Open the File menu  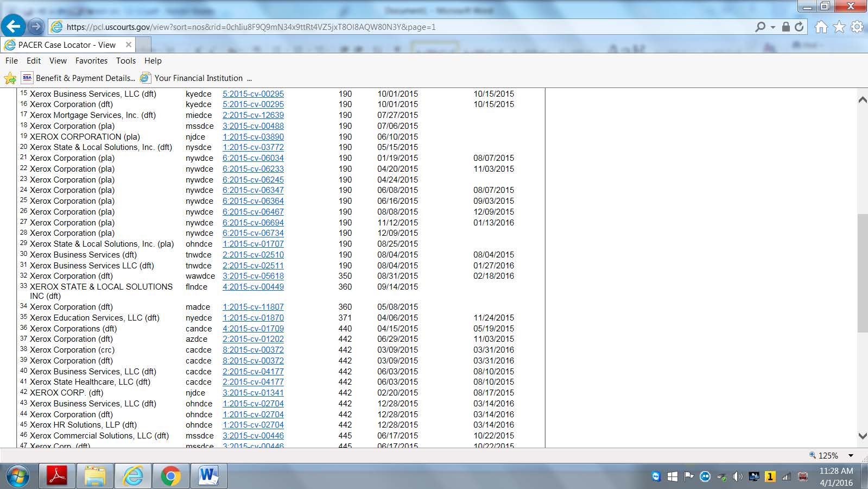11,61
